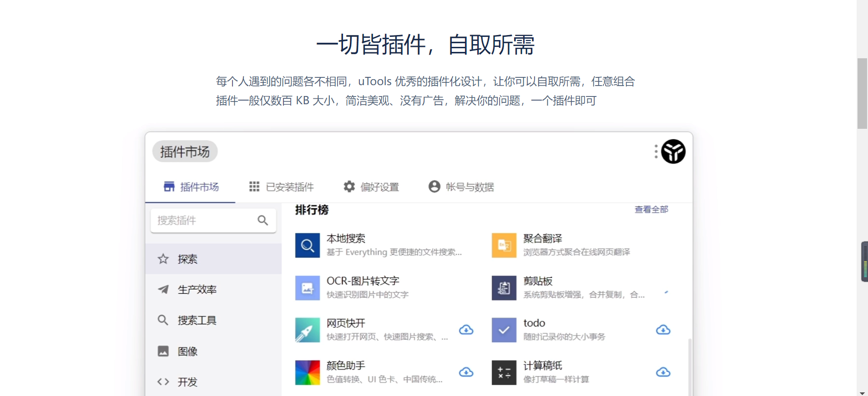Download the 网页快开 plugin via cloud icon
868x396 pixels.
point(466,330)
